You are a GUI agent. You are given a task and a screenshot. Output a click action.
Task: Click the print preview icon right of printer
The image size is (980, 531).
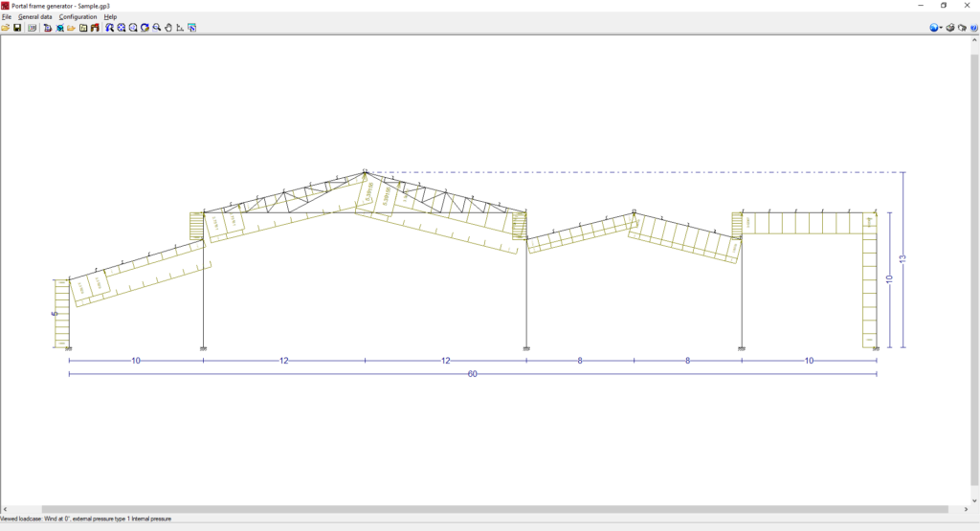(962, 28)
